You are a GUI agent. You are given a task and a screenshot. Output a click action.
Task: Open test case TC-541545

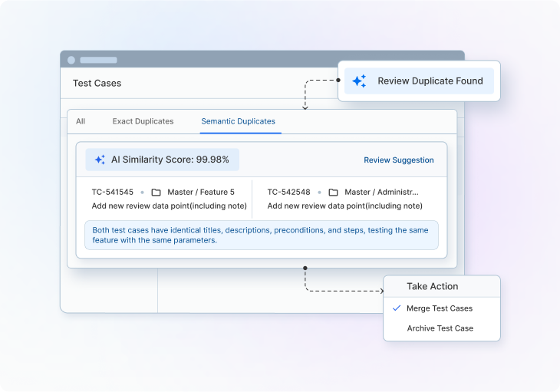[113, 192]
